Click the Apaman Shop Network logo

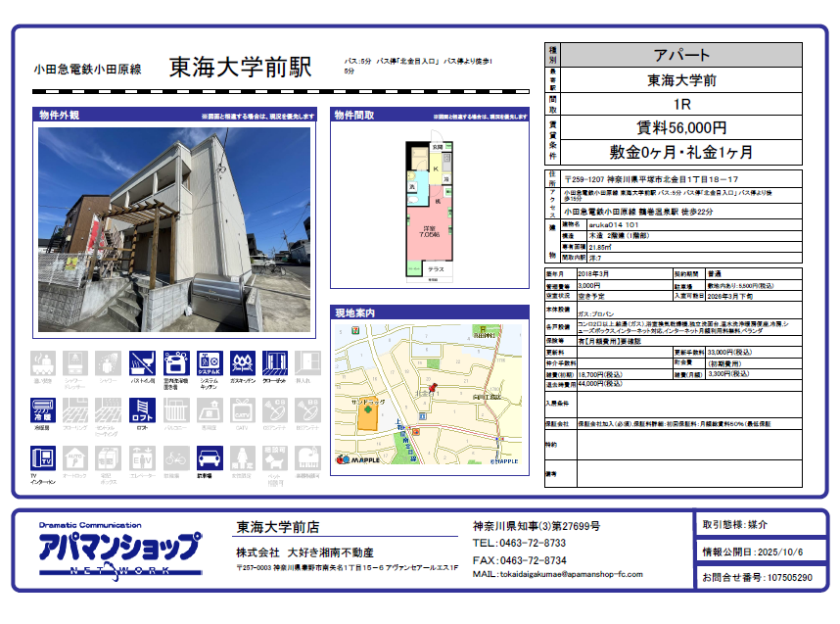pyautogui.click(x=119, y=555)
